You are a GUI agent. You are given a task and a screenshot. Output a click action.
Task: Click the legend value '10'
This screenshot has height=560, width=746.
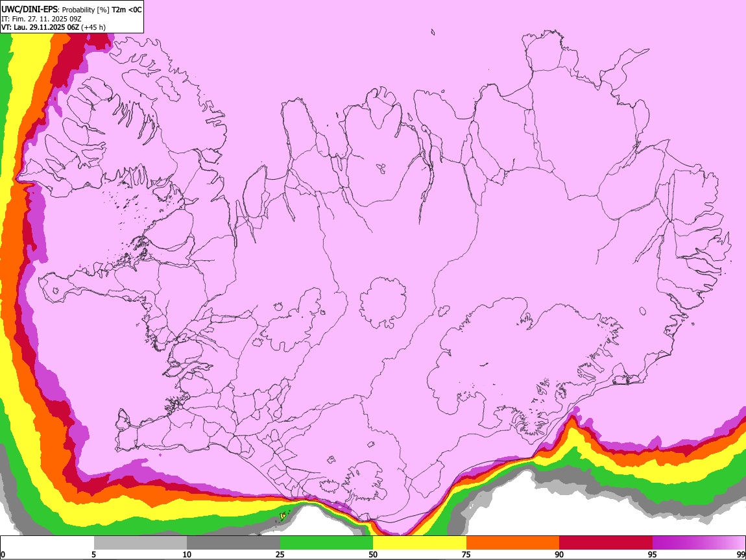[x=187, y=555]
